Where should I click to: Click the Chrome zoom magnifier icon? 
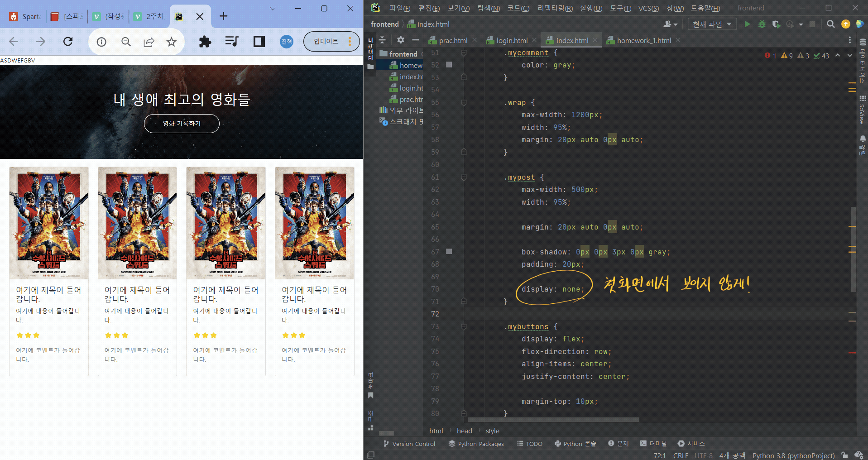click(126, 42)
